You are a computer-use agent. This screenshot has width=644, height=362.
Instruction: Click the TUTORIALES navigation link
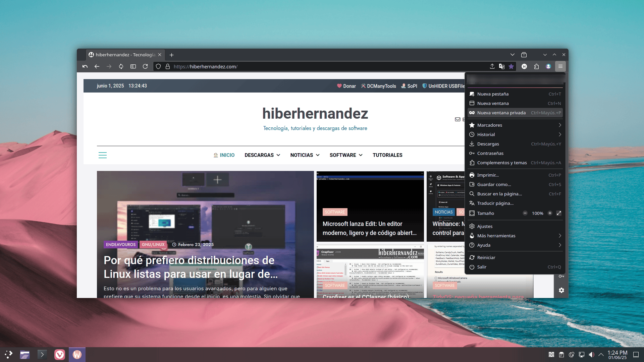pos(387,155)
